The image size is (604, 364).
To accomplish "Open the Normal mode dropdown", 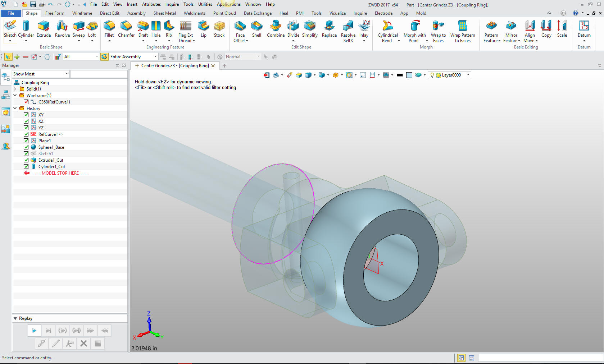I will click(x=242, y=57).
